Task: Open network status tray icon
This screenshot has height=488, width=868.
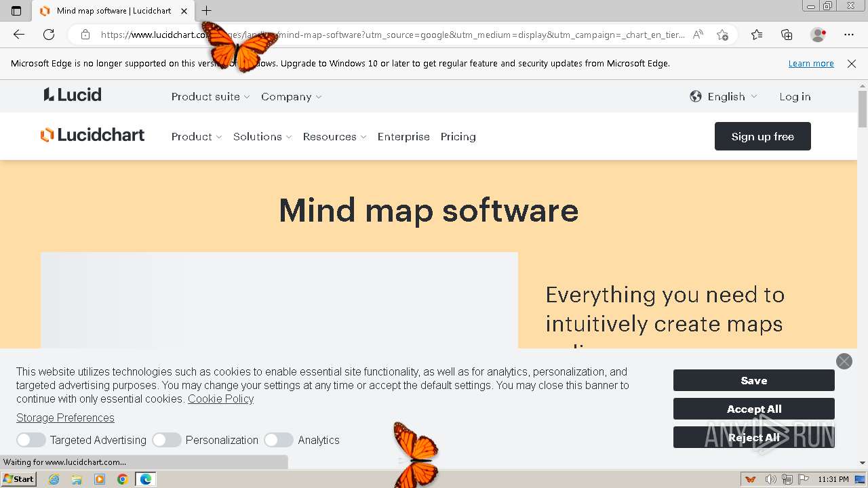Action: tap(787, 479)
